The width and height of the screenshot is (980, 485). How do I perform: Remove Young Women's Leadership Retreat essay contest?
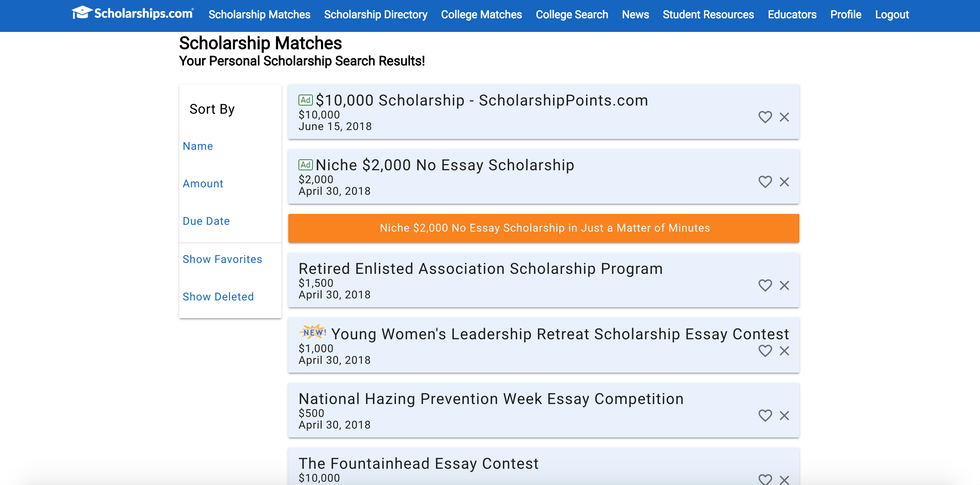pyautogui.click(x=785, y=351)
